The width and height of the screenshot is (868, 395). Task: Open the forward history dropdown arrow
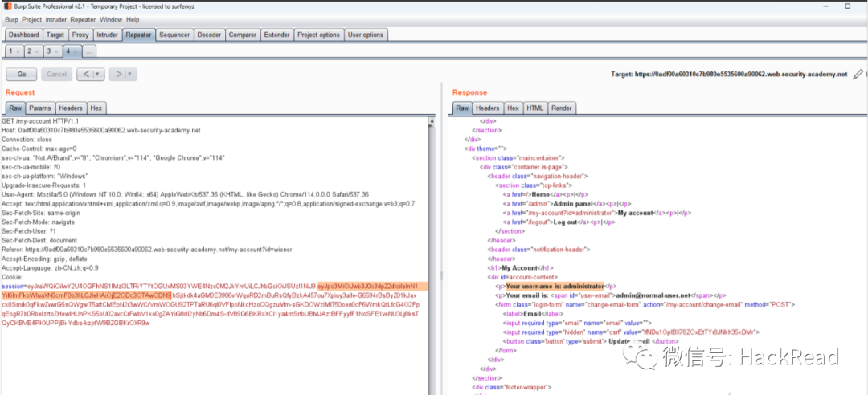(131, 74)
